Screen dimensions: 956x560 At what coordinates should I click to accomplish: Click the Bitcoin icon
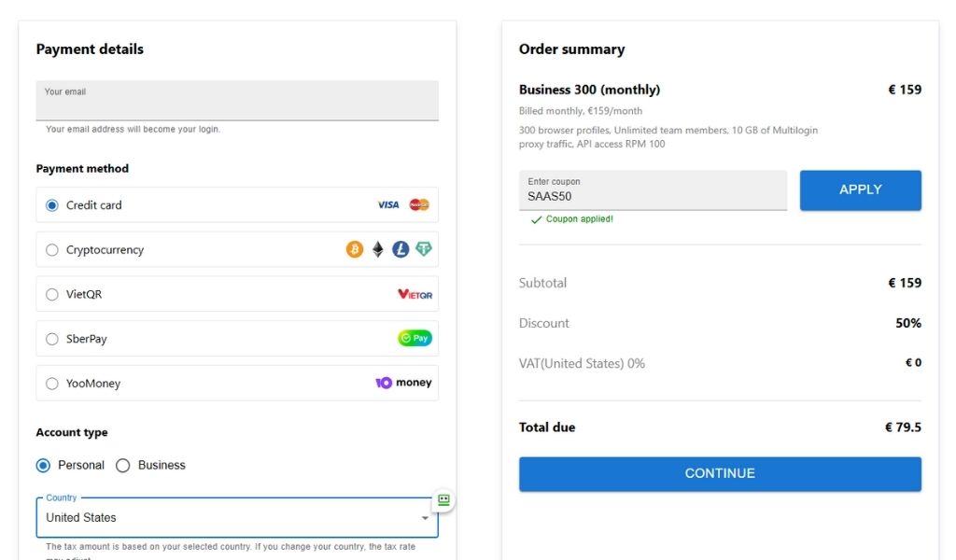pos(355,249)
